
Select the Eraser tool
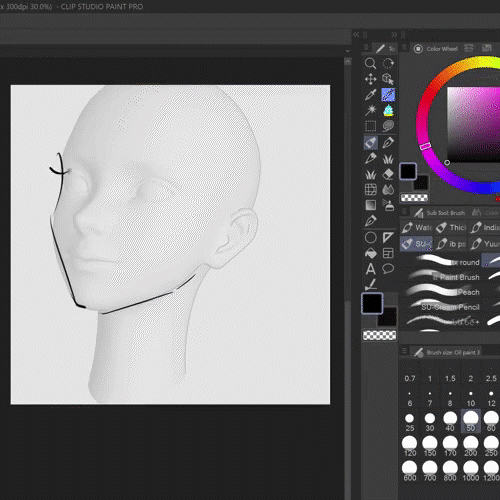click(388, 174)
